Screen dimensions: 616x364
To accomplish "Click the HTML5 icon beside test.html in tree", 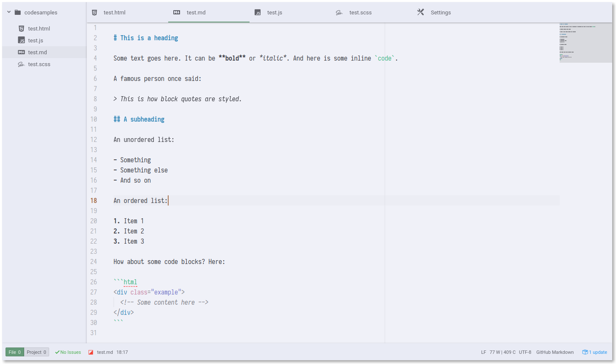I will [x=21, y=28].
